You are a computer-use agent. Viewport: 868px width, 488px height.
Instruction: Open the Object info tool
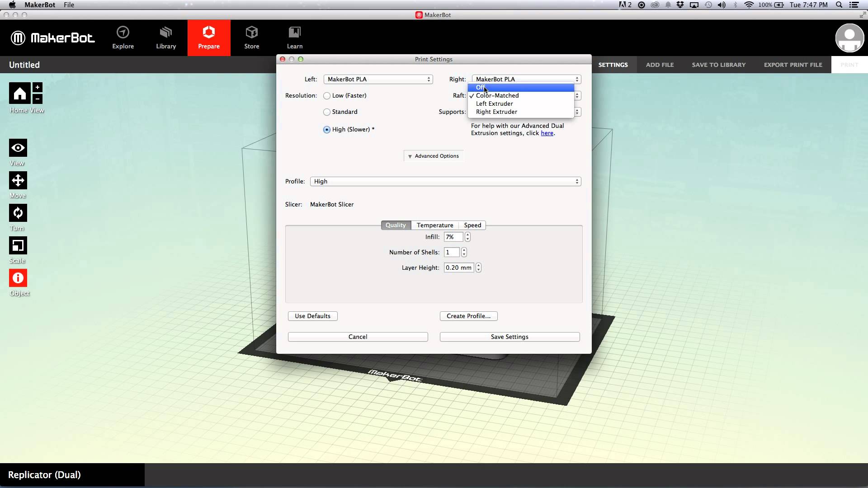(18, 278)
